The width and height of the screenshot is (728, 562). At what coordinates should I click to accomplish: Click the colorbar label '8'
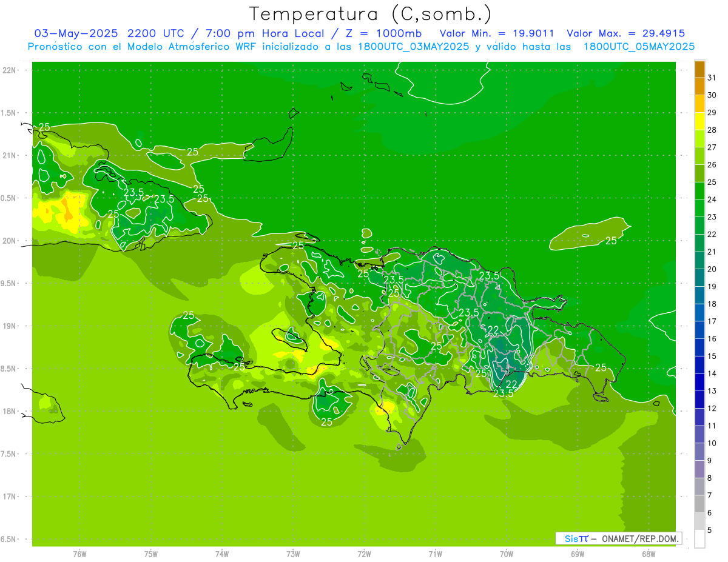(x=710, y=478)
